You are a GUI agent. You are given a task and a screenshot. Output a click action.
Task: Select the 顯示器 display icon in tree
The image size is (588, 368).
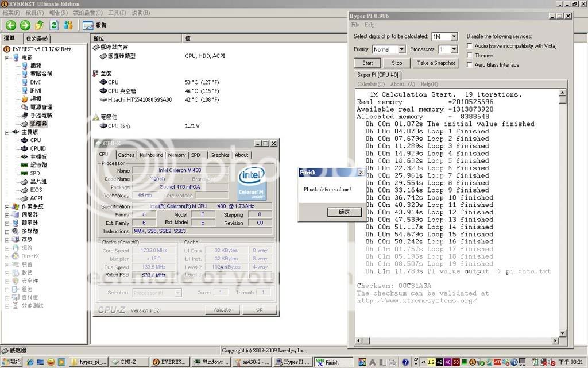click(x=16, y=223)
